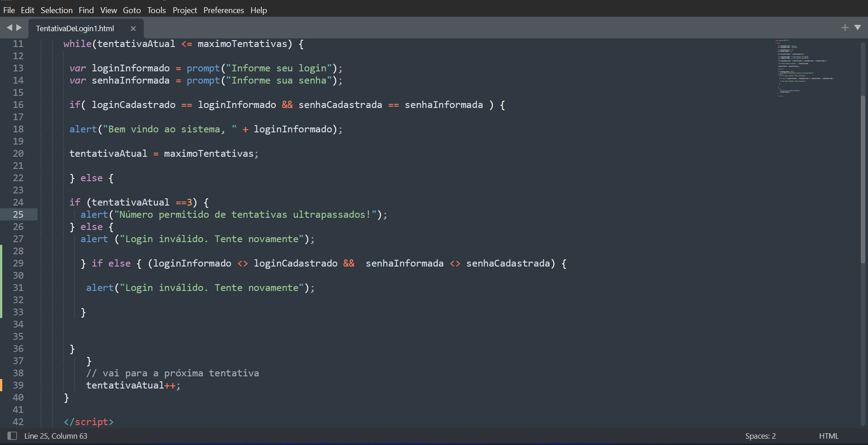Open the Preferences menu
The height and width of the screenshot is (445, 868).
[224, 10]
